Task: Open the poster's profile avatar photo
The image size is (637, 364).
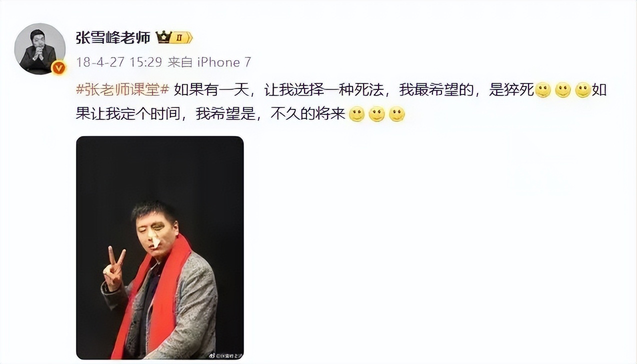Action: pyautogui.click(x=40, y=48)
